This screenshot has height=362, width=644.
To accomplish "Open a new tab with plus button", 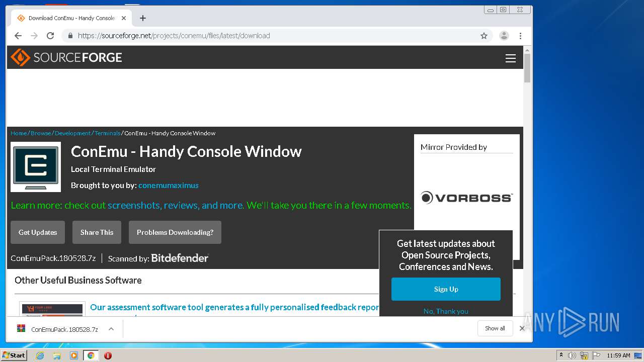I will pyautogui.click(x=143, y=18).
